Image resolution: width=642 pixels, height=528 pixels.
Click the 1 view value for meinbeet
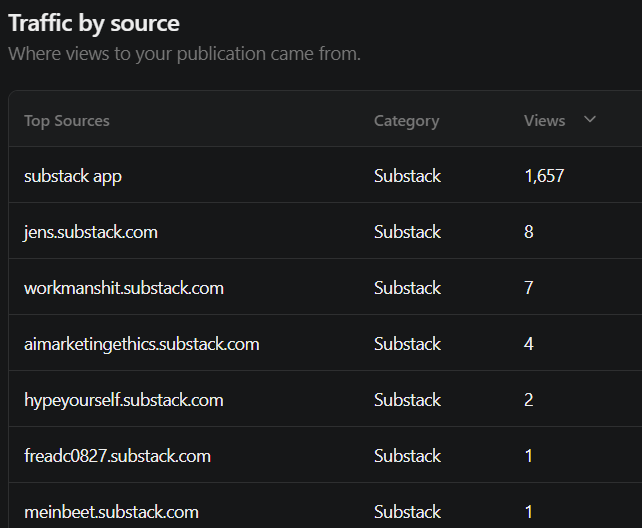[x=529, y=512]
